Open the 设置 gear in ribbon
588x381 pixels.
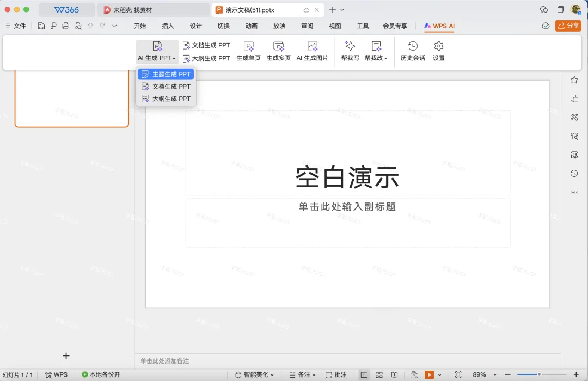click(438, 46)
